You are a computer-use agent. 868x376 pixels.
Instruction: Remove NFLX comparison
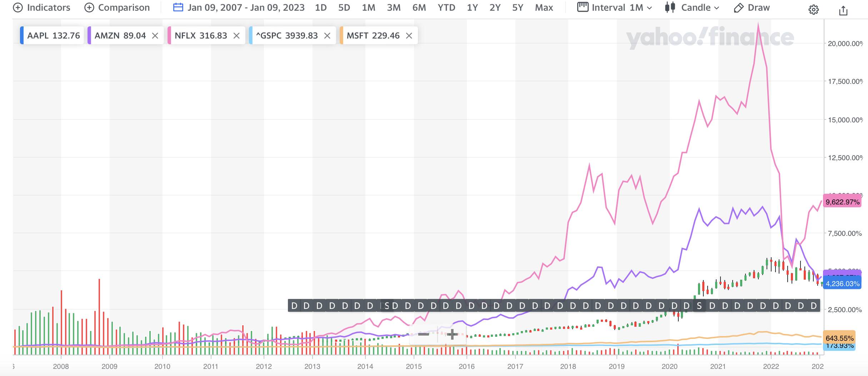pyautogui.click(x=236, y=36)
